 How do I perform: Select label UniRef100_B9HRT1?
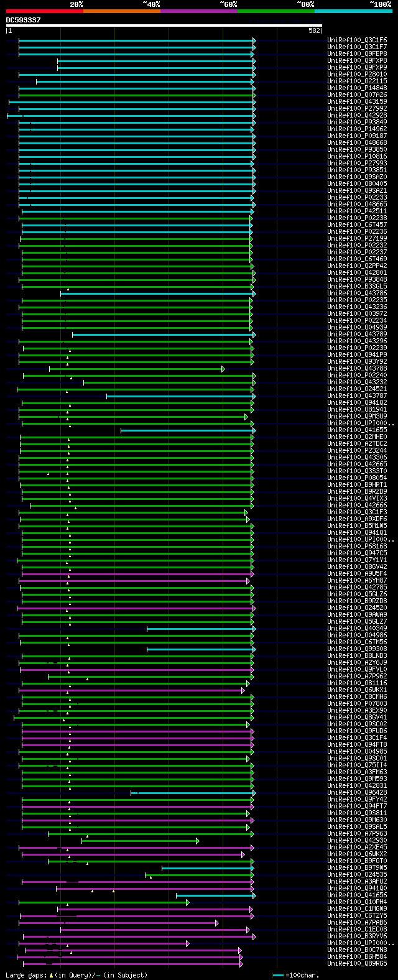click(357, 485)
